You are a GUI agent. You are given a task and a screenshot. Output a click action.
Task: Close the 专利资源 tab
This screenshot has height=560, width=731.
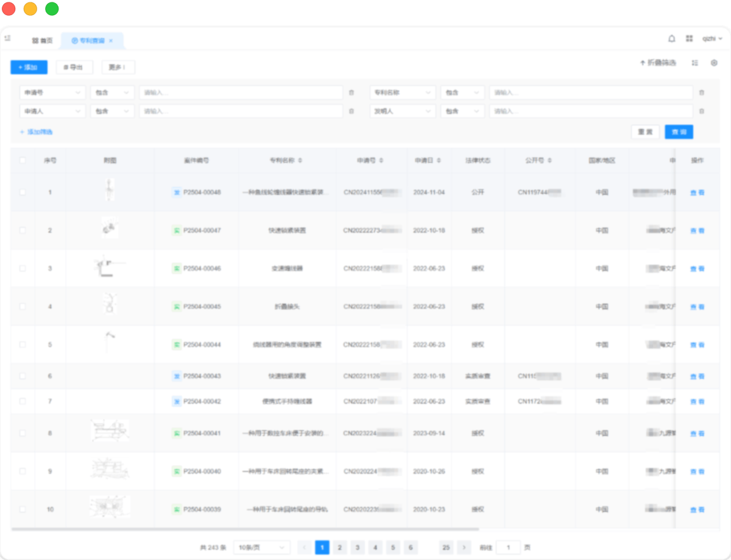[111, 41]
